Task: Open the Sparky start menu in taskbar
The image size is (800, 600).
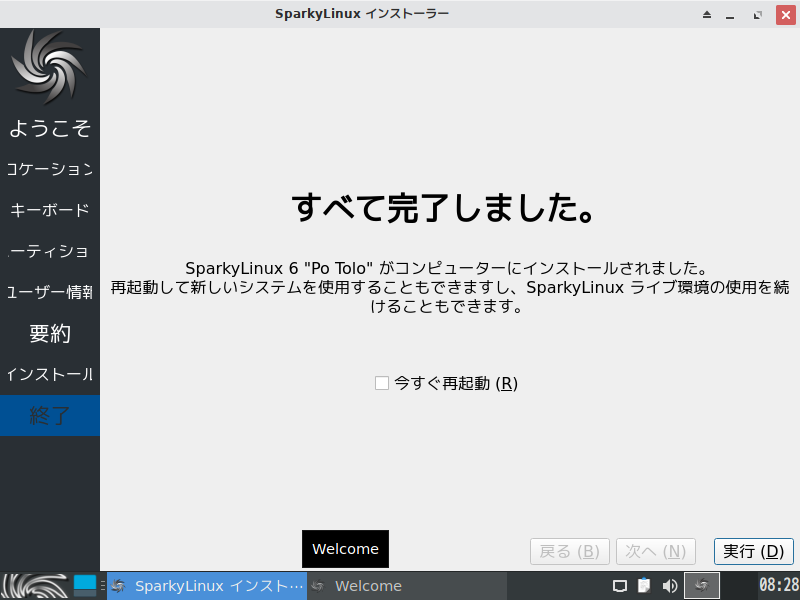Action: (x=36, y=586)
